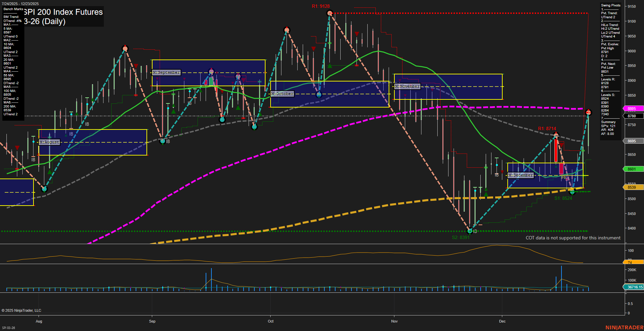The height and width of the screenshot is (331, 644).
Task: Select the pivot circle marker at S2: 8391
Action: point(470,231)
